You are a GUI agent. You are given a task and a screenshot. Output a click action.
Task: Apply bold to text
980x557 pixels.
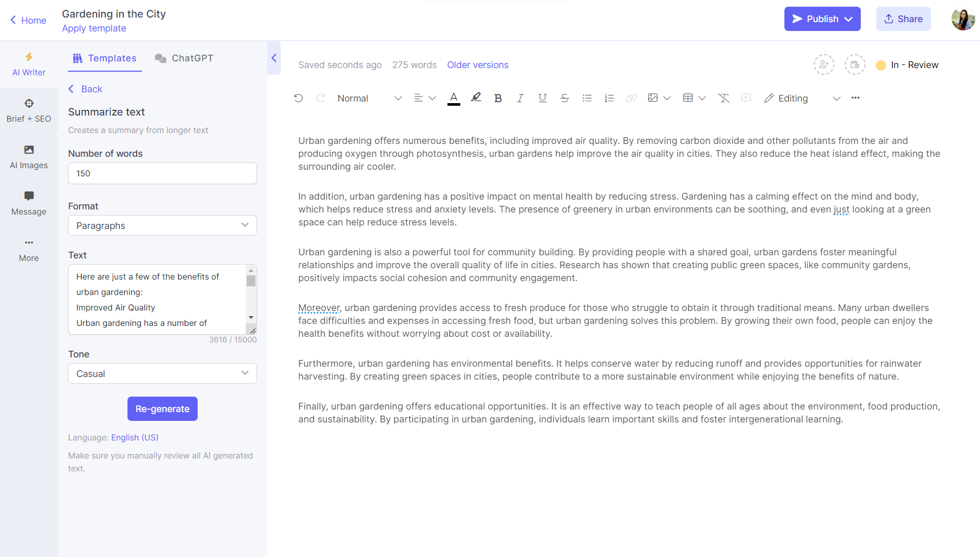point(497,98)
